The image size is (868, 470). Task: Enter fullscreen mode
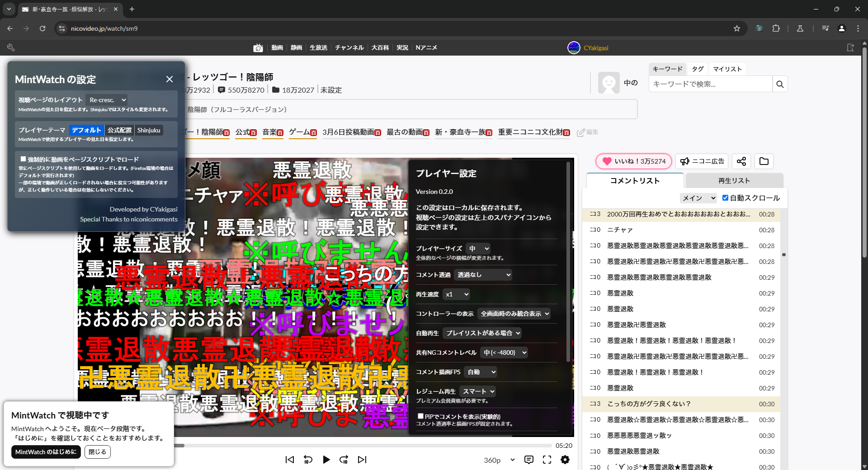(547, 460)
